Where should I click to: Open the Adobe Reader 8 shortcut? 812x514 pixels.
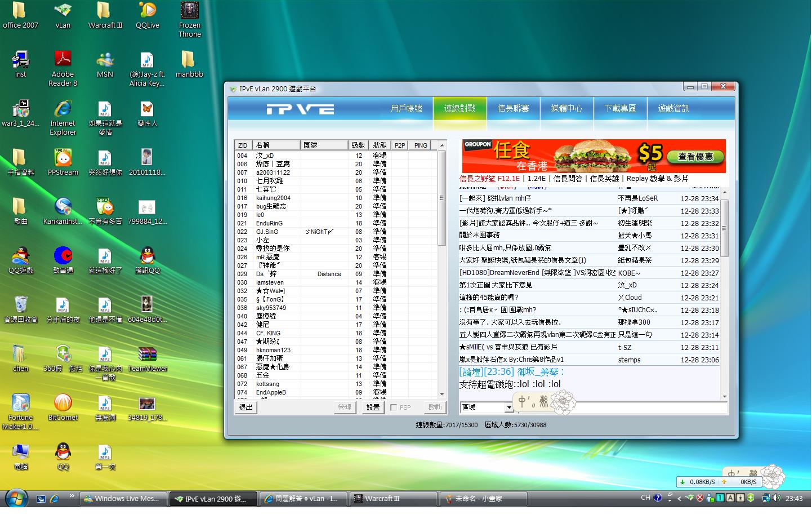tap(63, 60)
